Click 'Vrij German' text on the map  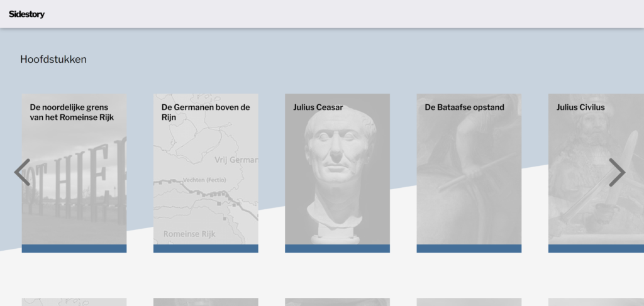pyautogui.click(x=235, y=160)
